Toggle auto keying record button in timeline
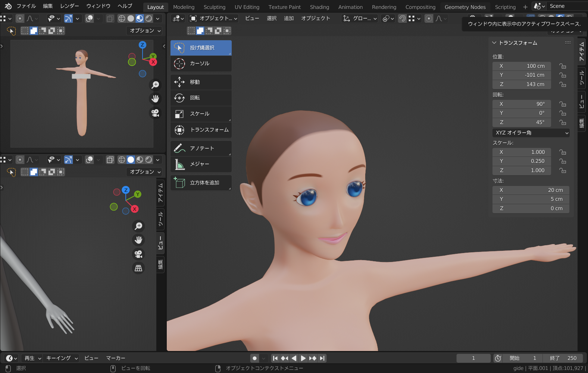The height and width of the screenshot is (373, 588). click(255, 358)
